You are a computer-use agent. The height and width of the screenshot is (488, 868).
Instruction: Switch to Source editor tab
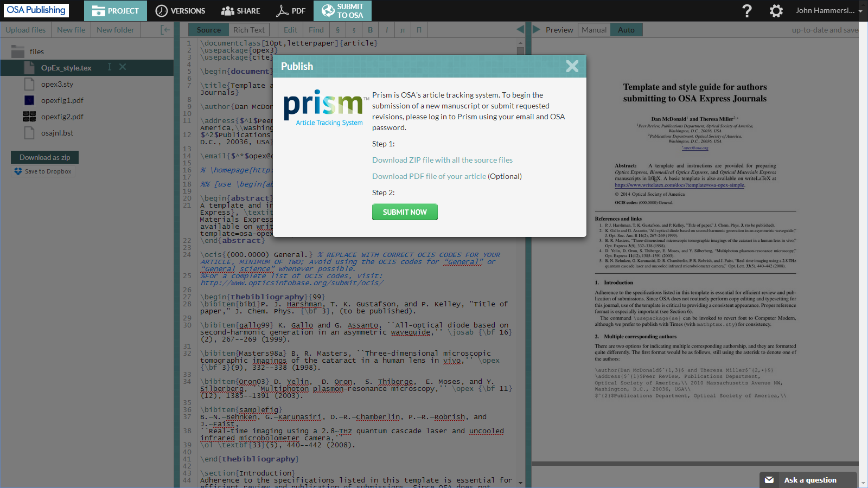[209, 30]
